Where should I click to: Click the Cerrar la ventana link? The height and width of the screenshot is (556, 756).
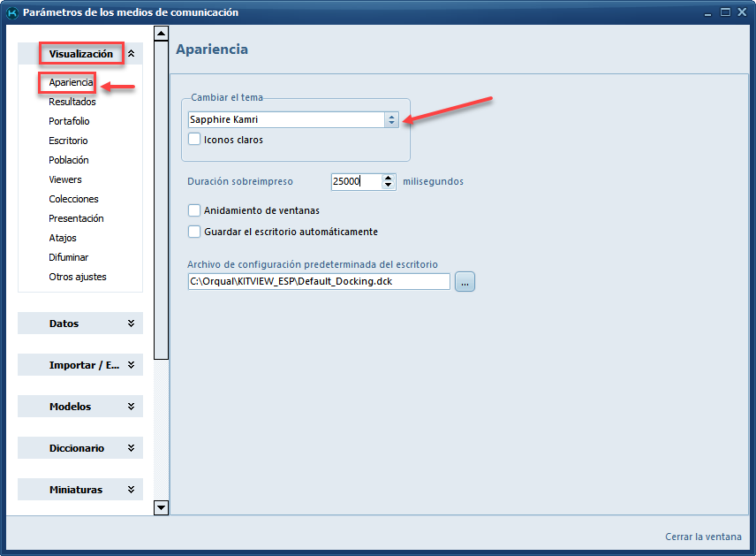coord(703,537)
